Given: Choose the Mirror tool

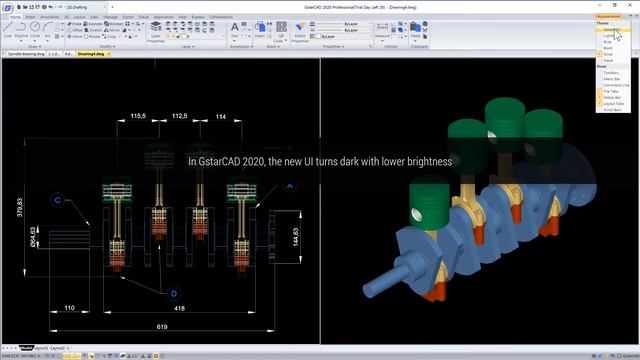Looking at the screenshot, I should point(112,30).
